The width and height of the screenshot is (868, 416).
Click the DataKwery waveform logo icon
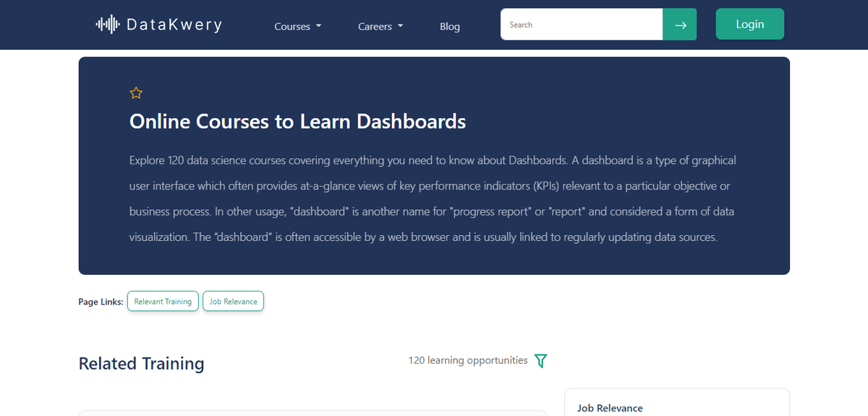coord(107,25)
